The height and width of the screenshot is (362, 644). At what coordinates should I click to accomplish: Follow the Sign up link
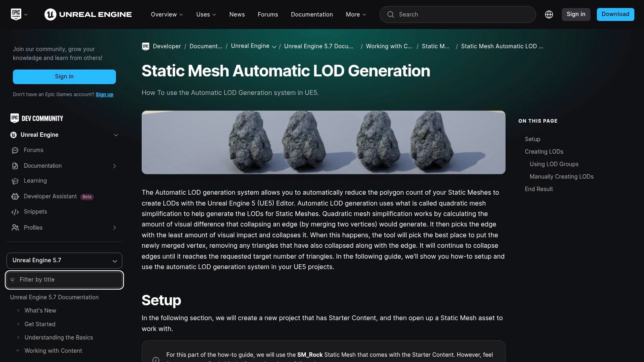tap(104, 95)
